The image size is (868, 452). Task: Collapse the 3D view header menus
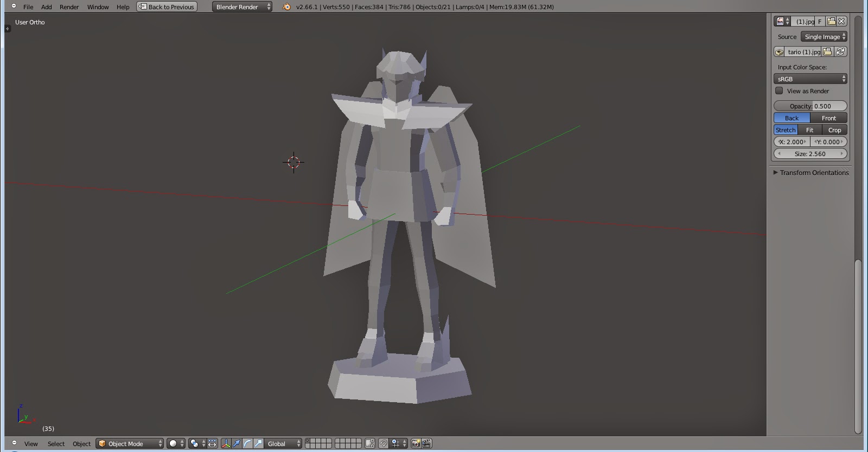point(14,443)
